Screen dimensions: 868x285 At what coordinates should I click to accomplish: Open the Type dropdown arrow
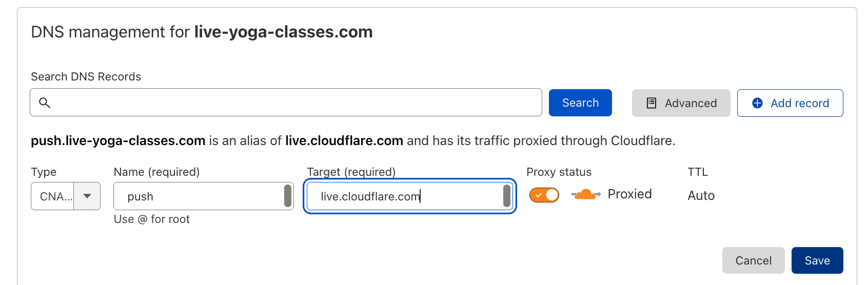pyautogui.click(x=87, y=196)
